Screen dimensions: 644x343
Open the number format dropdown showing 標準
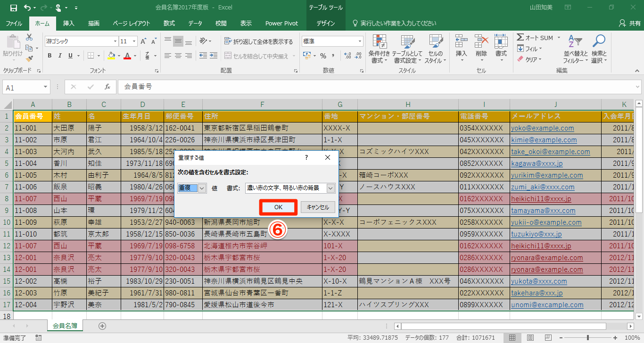coord(360,41)
